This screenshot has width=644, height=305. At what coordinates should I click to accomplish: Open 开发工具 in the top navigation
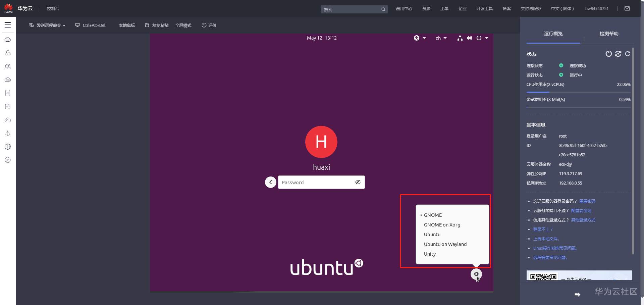tap(485, 9)
